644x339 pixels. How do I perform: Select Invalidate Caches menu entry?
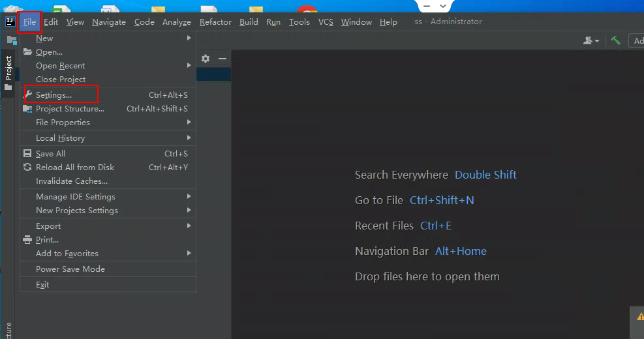pos(72,181)
